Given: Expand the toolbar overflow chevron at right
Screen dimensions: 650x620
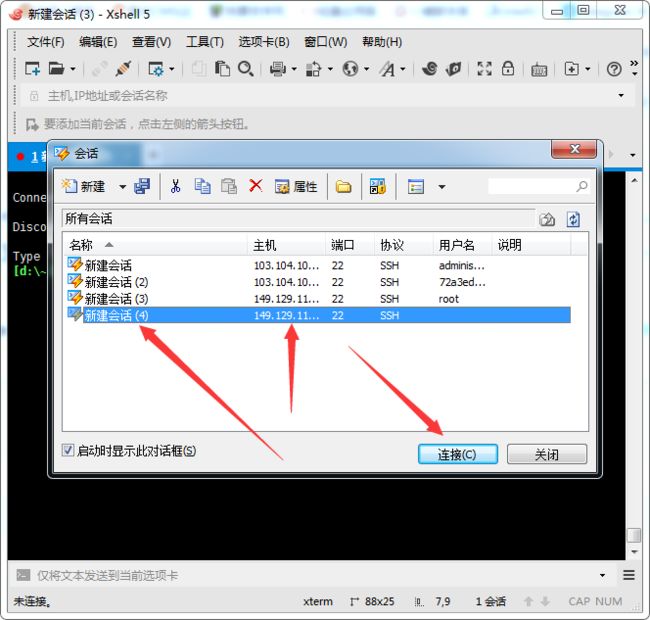Looking at the screenshot, I should 634,68.
